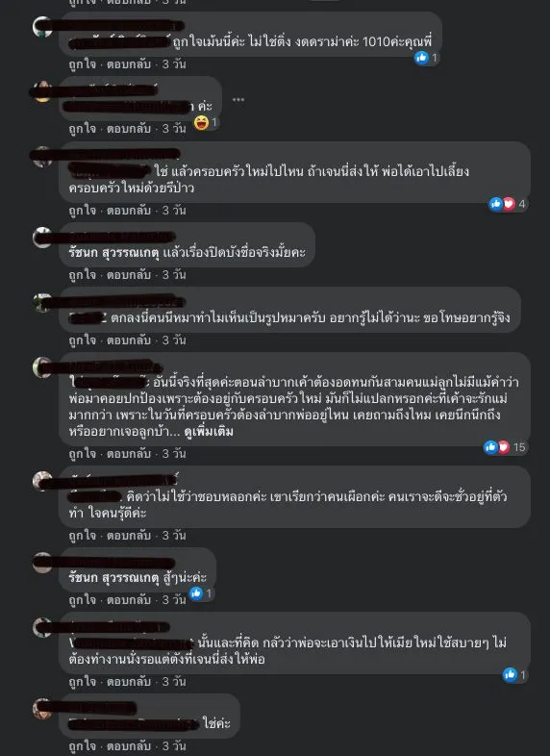Click ตอบกลับ under the ปิดบังชื่อจริง comment

coord(129,275)
